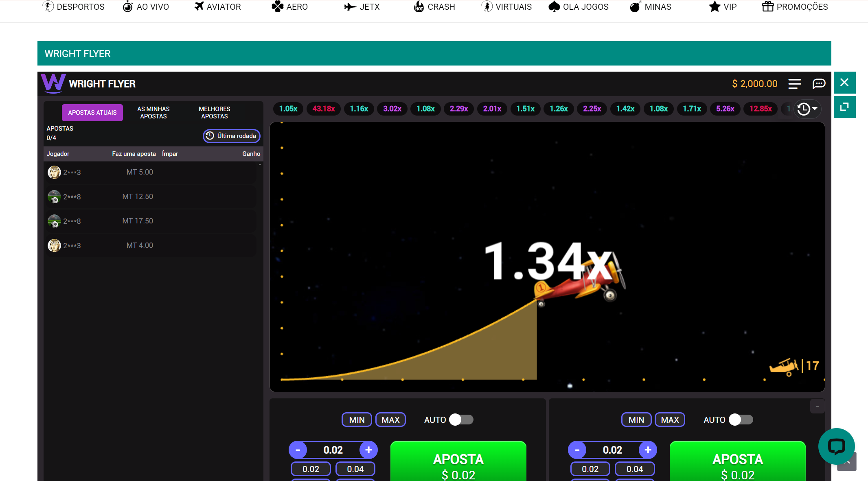Click the Última rodada button
This screenshot has height=481, width=868.
click(x=231, y=136)
